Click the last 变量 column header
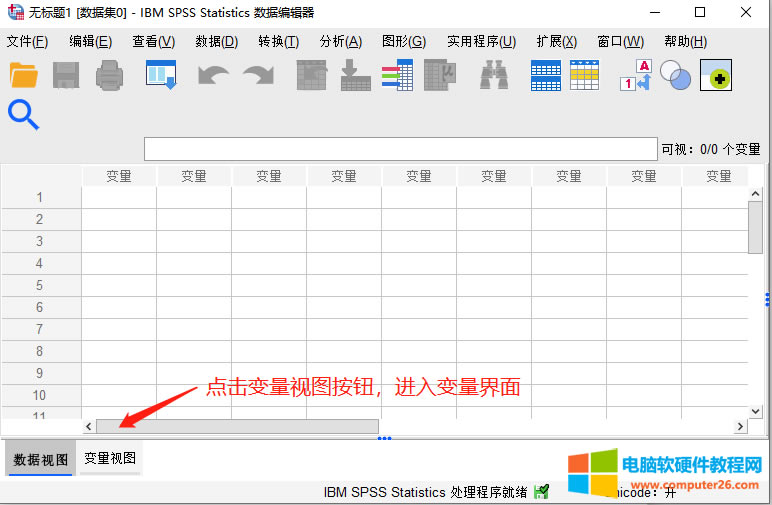772x505 pixels. click(x=715, y=176)
